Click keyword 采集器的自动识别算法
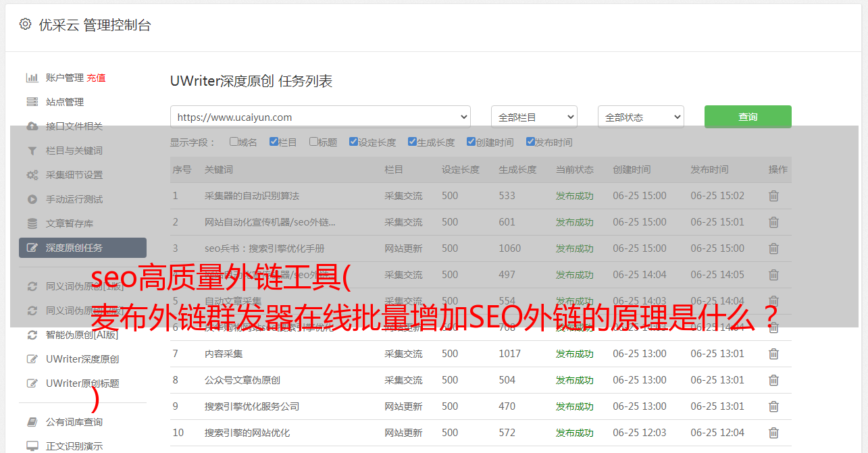 [252, 196]
